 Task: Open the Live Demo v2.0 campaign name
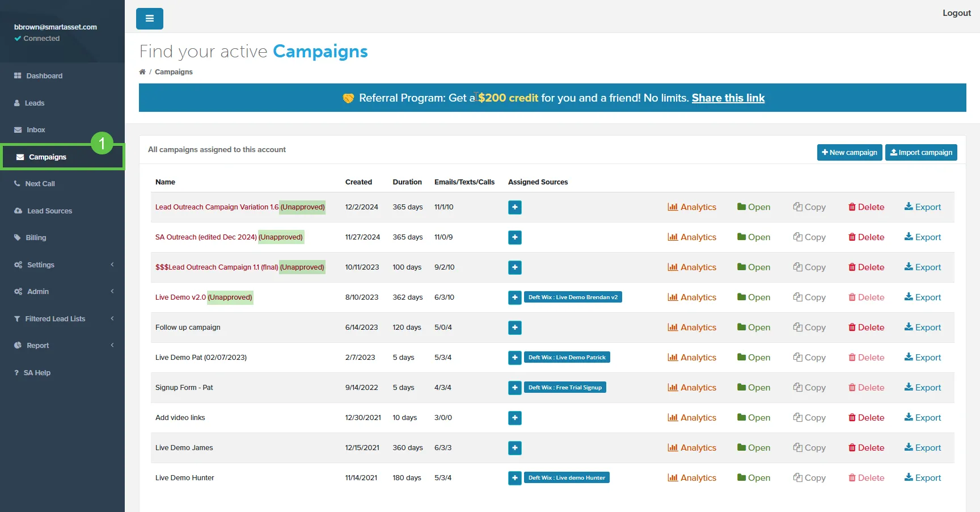(180, 297)
